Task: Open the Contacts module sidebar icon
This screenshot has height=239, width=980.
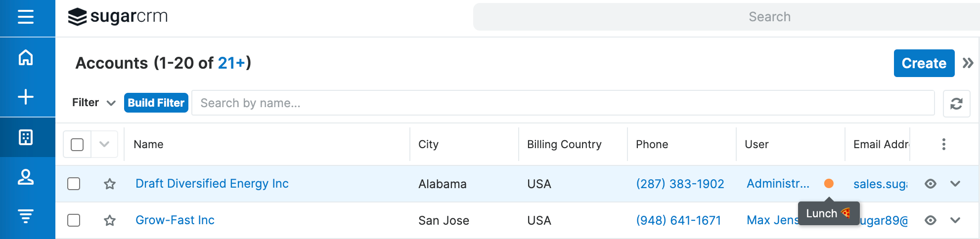Action: pyautogui.click(x=26, y=177)
